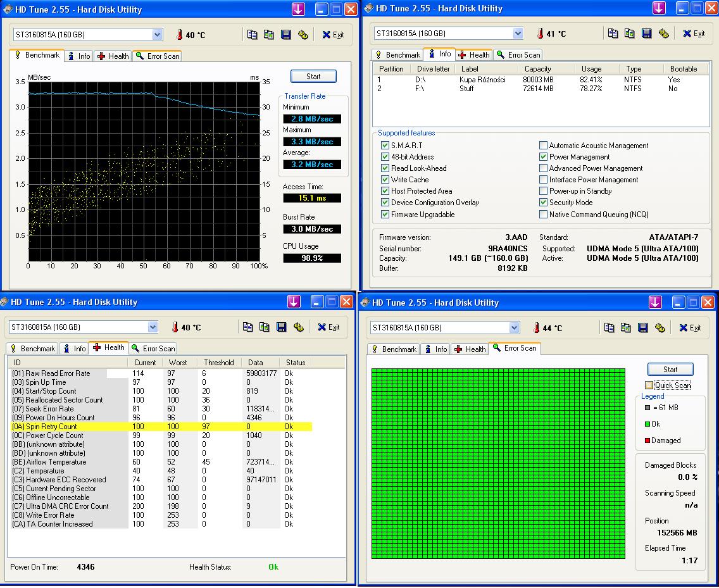Click the red Damaged legend swatch
Screen dimensions: 719x588
click(x=647, y=441)
